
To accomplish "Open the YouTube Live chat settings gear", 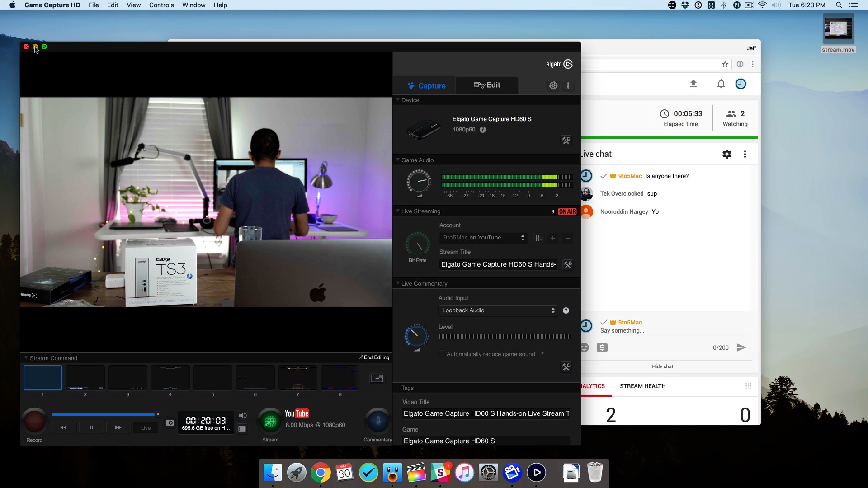I will [x=726, y=154].
